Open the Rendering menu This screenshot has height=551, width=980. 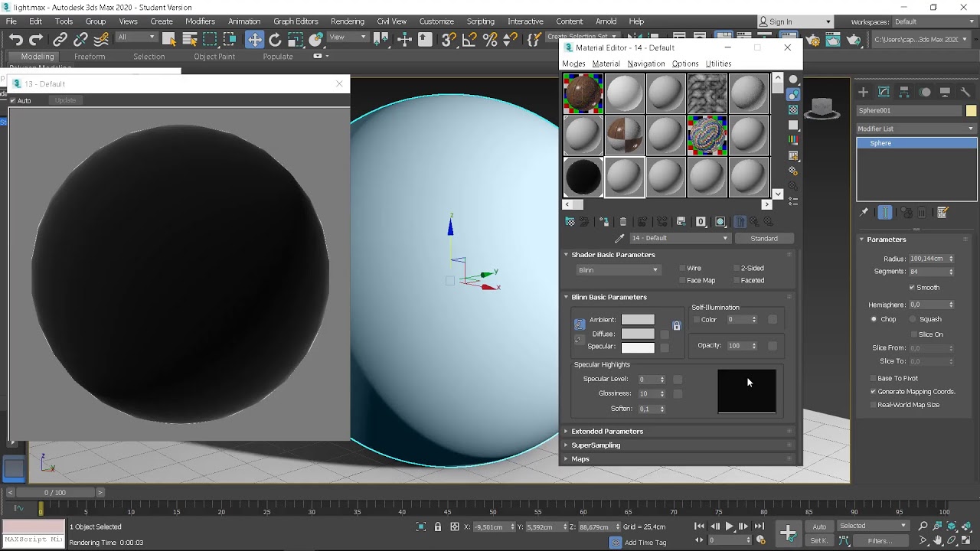coord(348,21)
